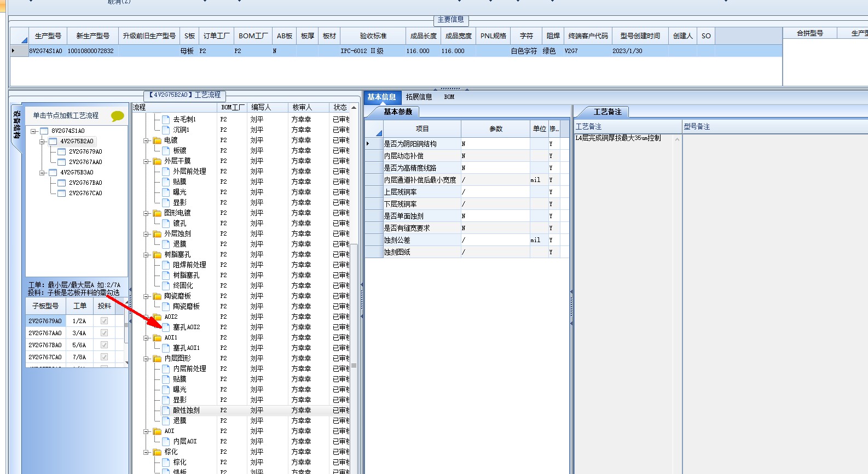Image resolution: width=868 pixels, height=474 pixels.
Task: Toggle 投料 checkbox for 2V2G7679A0 row
Action: pos(104,321)
